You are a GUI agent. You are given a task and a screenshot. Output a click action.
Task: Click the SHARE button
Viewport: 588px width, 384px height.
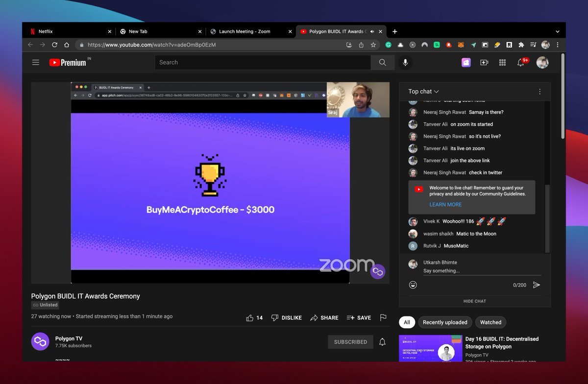[324, 318]
